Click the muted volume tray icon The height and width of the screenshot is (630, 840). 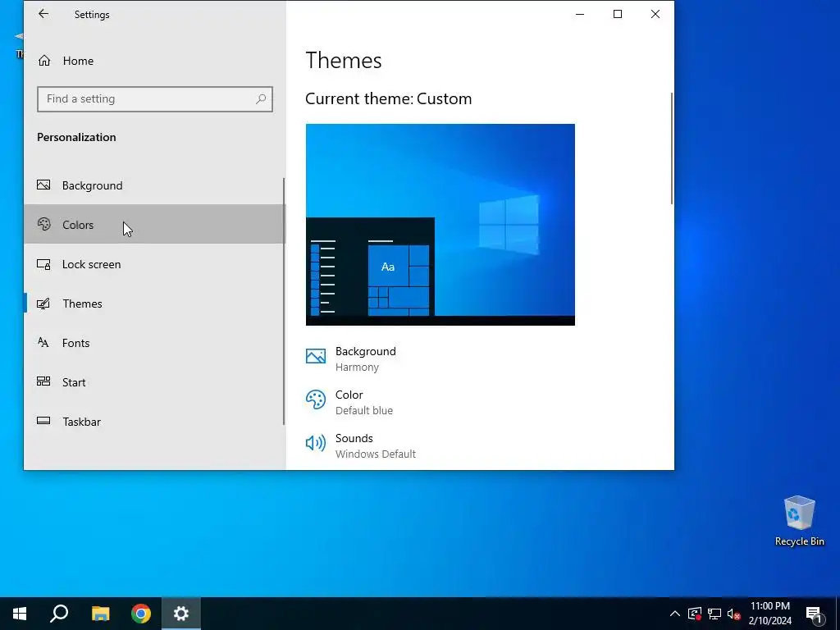coord(733,614)
